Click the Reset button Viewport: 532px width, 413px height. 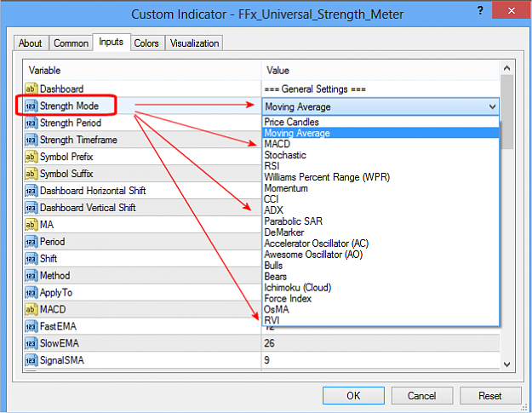click(490, 396)
